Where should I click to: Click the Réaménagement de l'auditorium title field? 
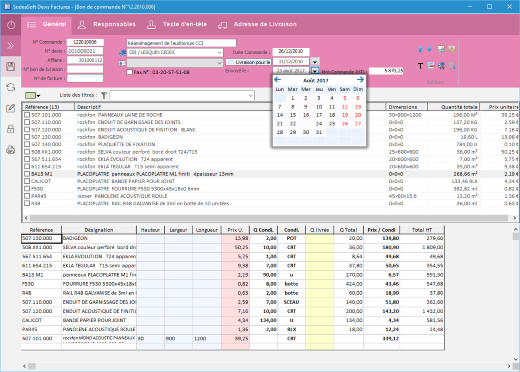[181, 43]
